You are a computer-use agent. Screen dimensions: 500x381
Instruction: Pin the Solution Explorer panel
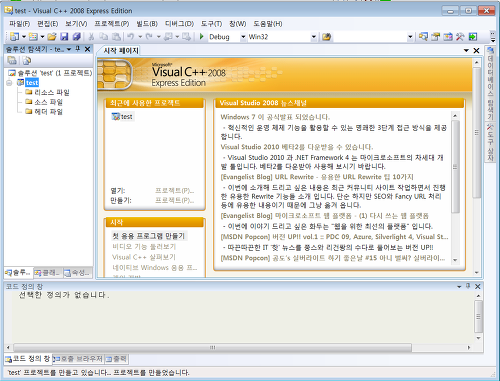tap(78, 49)
